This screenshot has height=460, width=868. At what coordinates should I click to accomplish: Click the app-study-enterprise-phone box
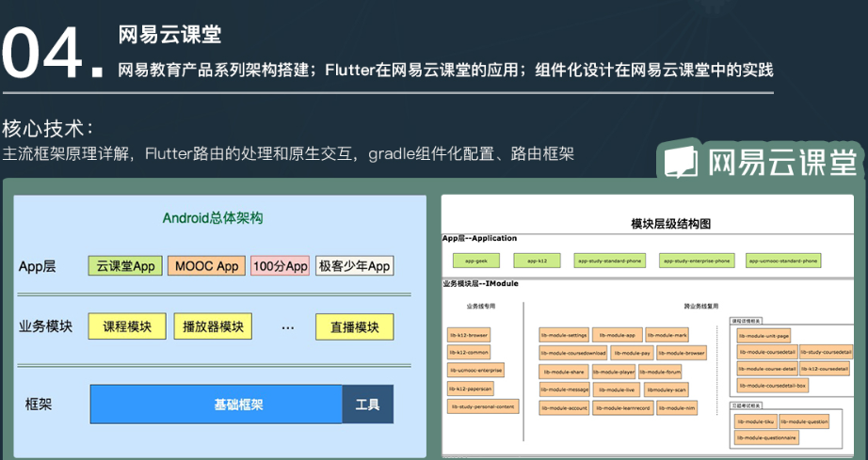click(697, 261)
